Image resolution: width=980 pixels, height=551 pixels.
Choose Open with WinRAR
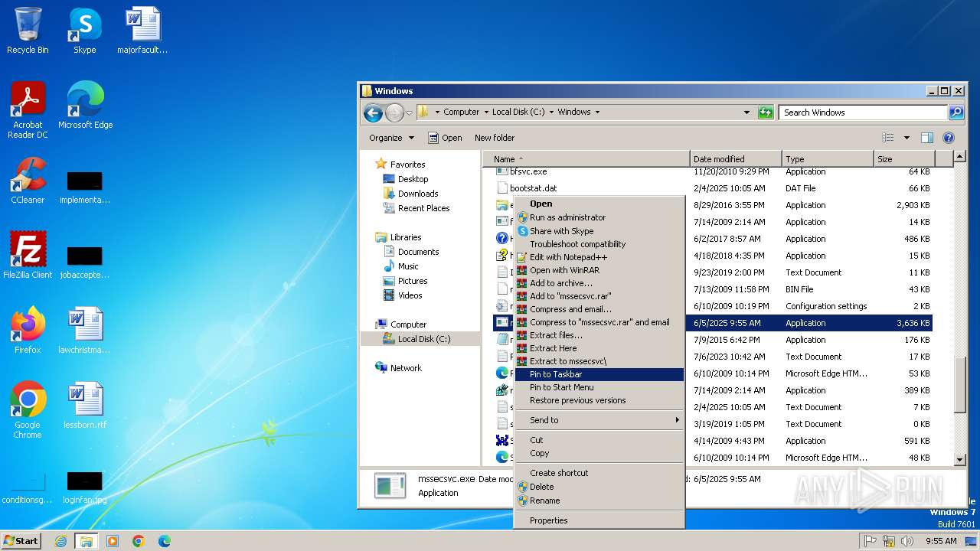(x=598, y=270)
